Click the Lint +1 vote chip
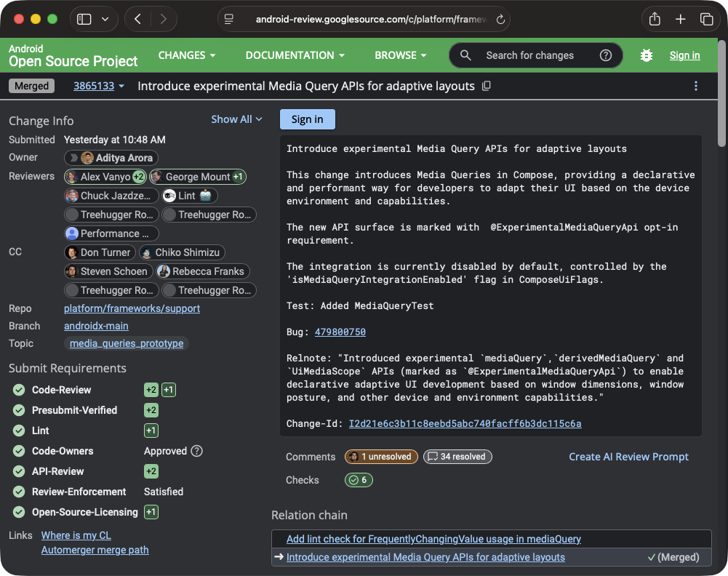Screen dimensions: 728x576 click(151, 431)
